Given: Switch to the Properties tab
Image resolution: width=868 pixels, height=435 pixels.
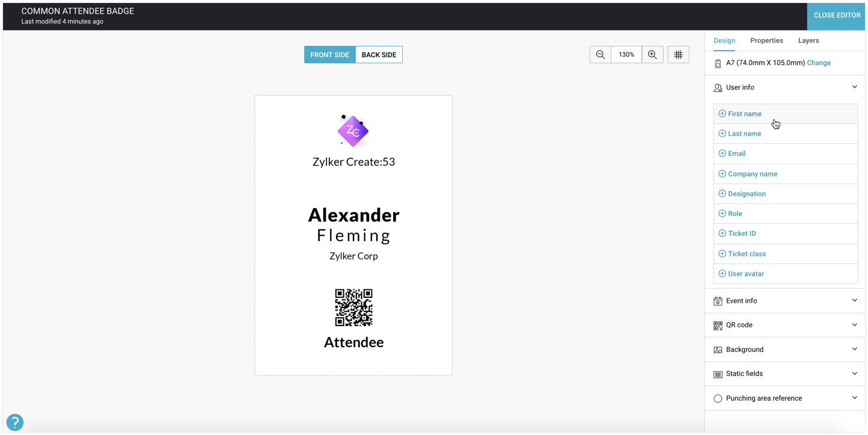Looking at the screenshot, I should (766, 40).
